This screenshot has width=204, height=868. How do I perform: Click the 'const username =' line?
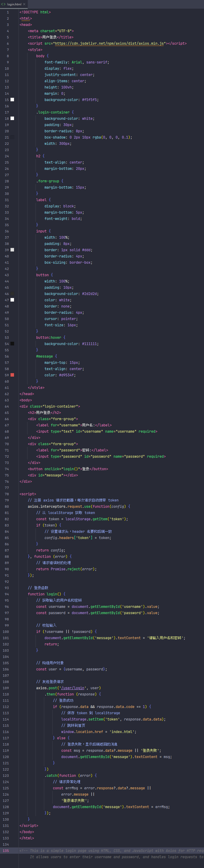click(98, 606)
